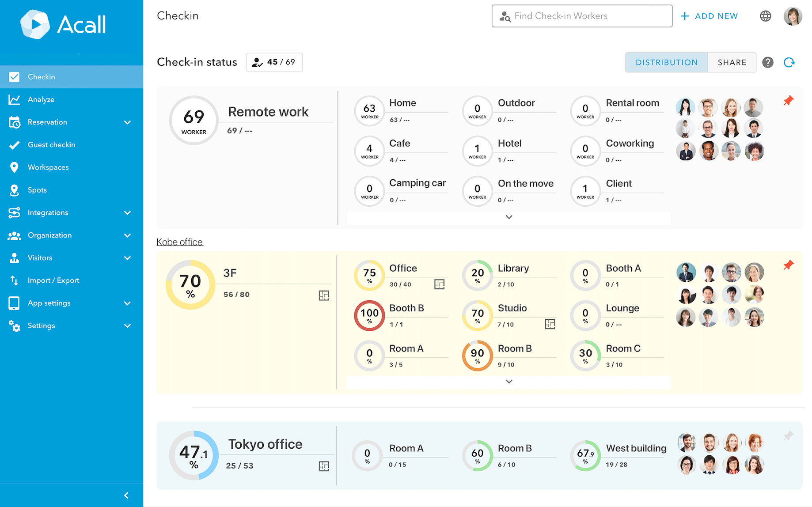This screenshot has height=507, width=812.
Task: Click the globe language icon
Action: point(765,16)
